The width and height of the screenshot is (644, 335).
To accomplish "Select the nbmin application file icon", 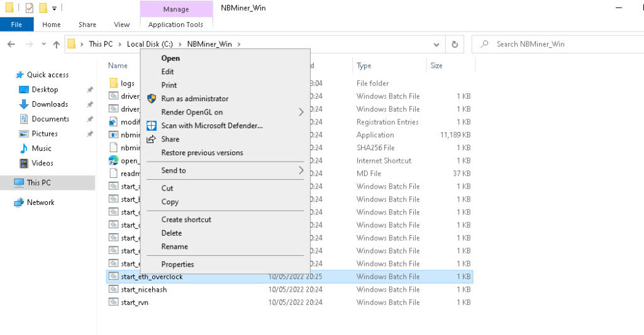I will coord(113,135).
